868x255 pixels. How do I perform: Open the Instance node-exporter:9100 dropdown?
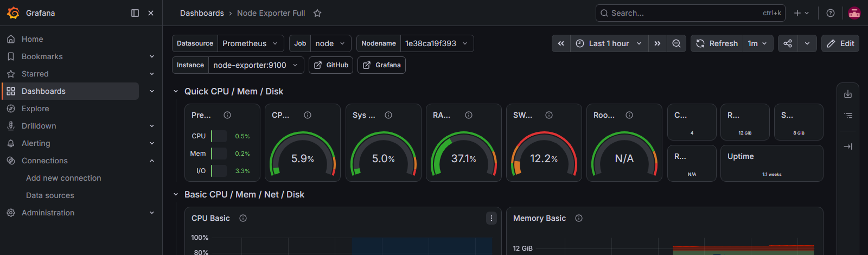click(256, 65)
